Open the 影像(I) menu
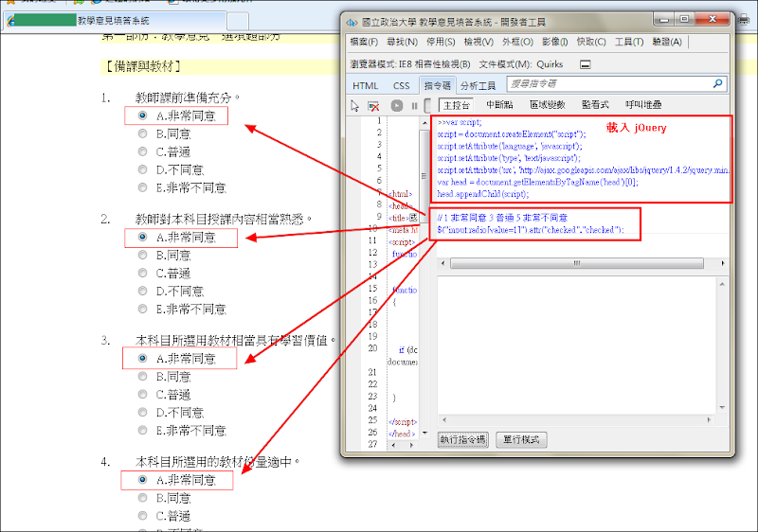The height and width of the screenshot is (532, 758). [x=555, y=42]
